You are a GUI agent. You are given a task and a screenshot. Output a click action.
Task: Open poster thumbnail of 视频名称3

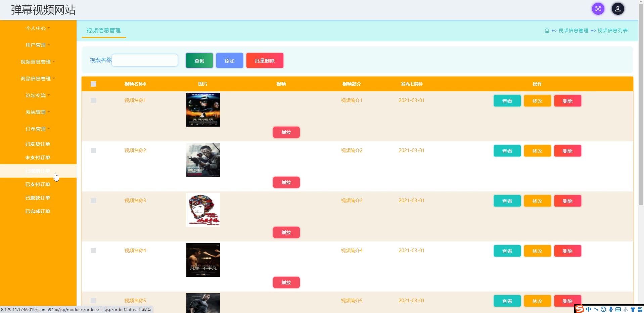[x=203, y=210]
